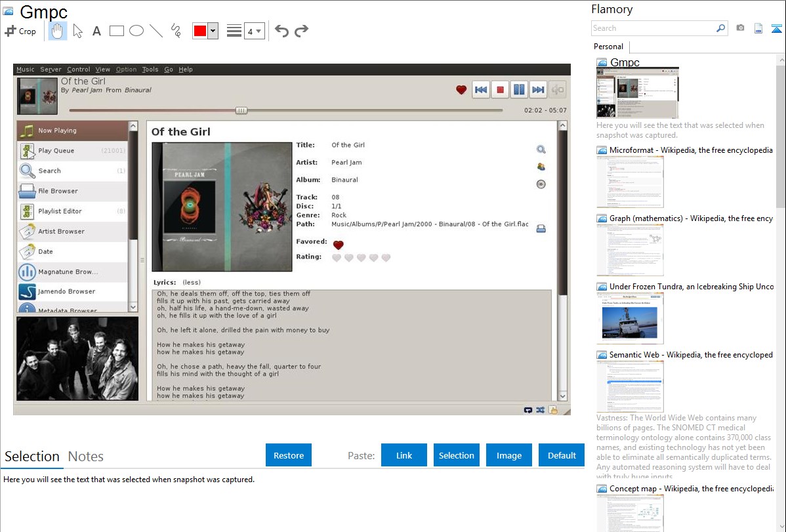This screenshot has width=786, height=532.
Task: Undo the last annotation
Action: pos(281,31)
